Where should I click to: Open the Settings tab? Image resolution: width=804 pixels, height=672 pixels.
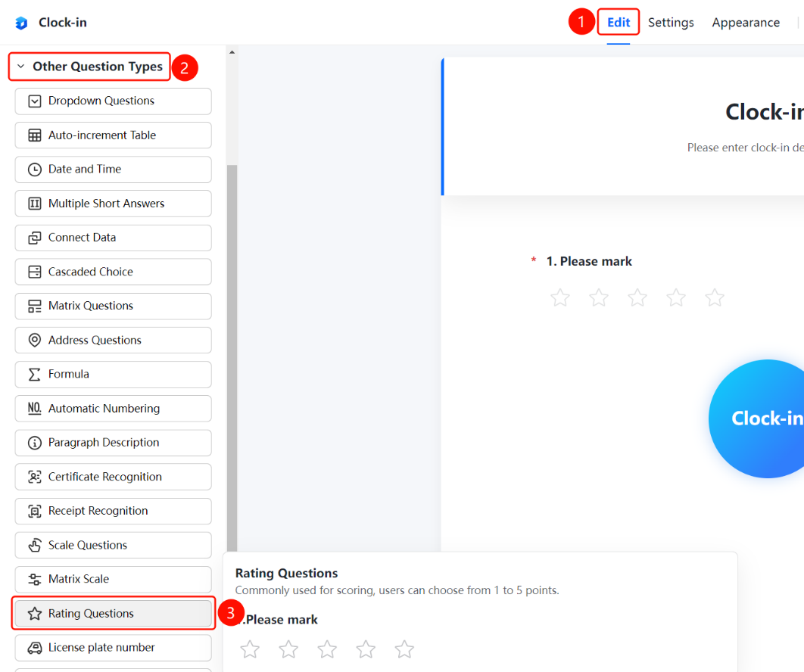[671, 23]
